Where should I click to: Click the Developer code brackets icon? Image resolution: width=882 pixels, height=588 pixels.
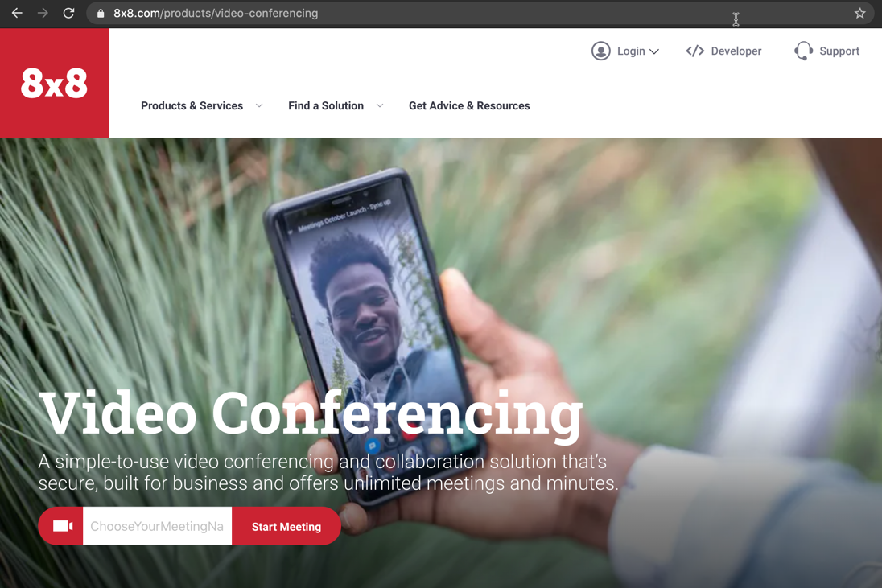point(695,51)
